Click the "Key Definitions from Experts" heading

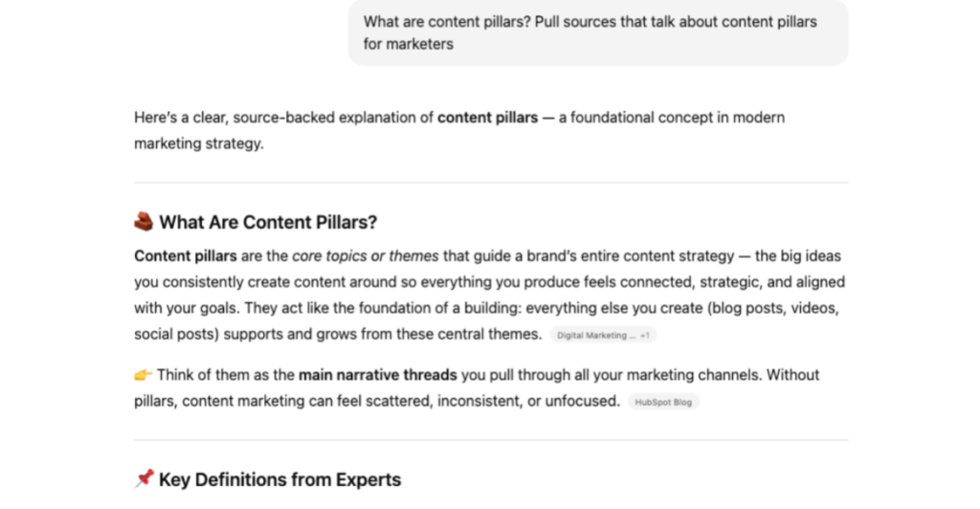(279, 479)
